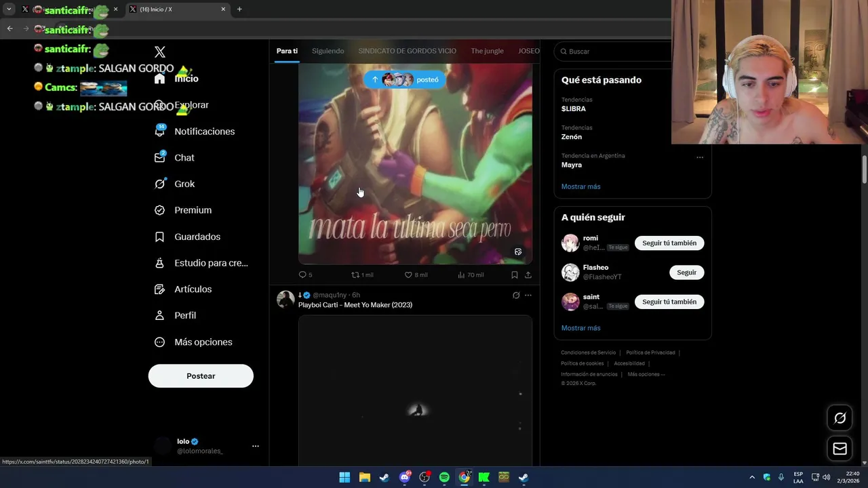
Task: Click the volume icon in system tray
Action: pos(826,477)
